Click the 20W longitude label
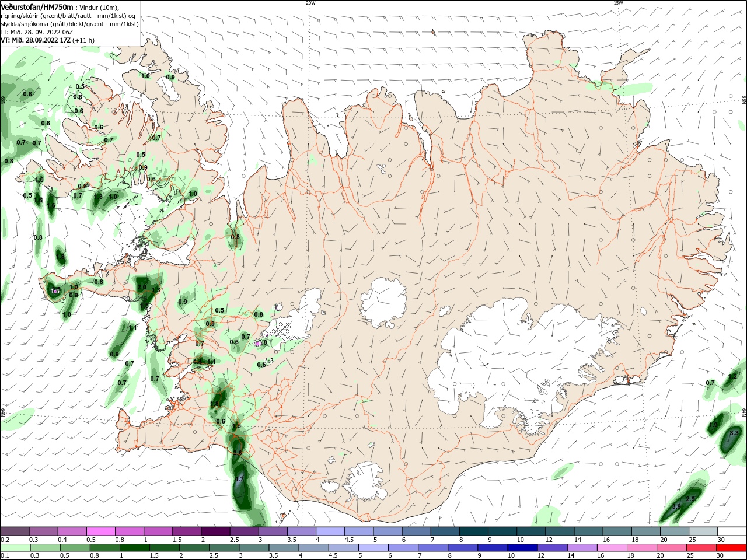The image size is (747, 560). click(x=310, y=3)
